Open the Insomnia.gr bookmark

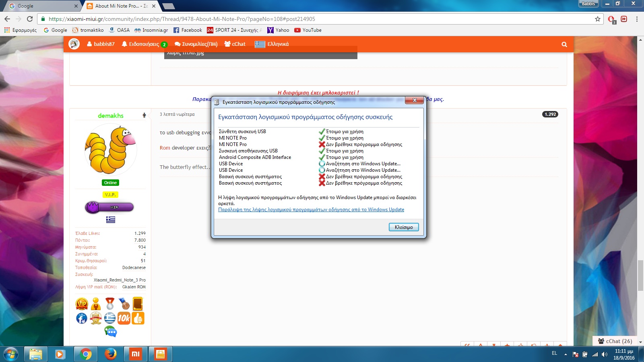point(151,30)
